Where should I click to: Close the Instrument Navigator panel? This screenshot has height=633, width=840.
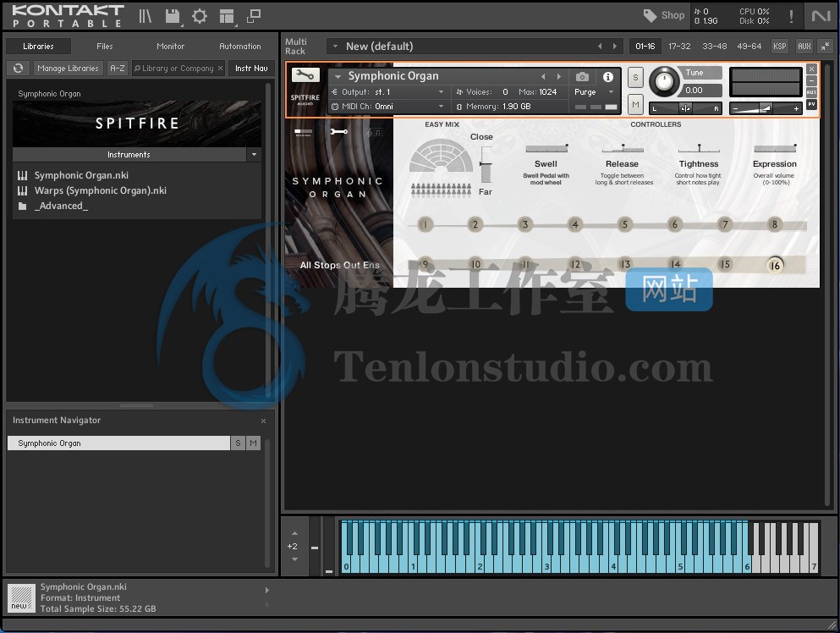[264, 421]
